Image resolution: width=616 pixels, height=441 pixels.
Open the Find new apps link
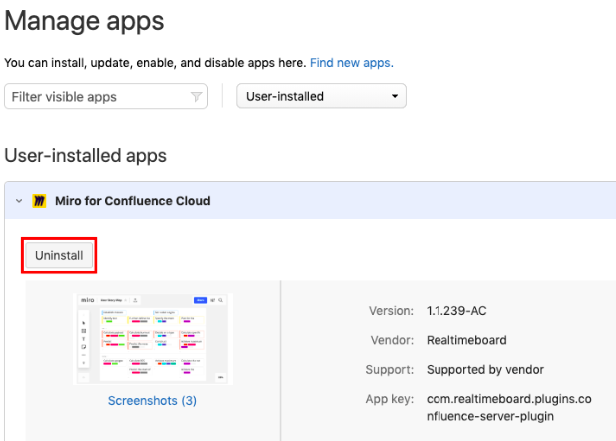click(351, 63)
